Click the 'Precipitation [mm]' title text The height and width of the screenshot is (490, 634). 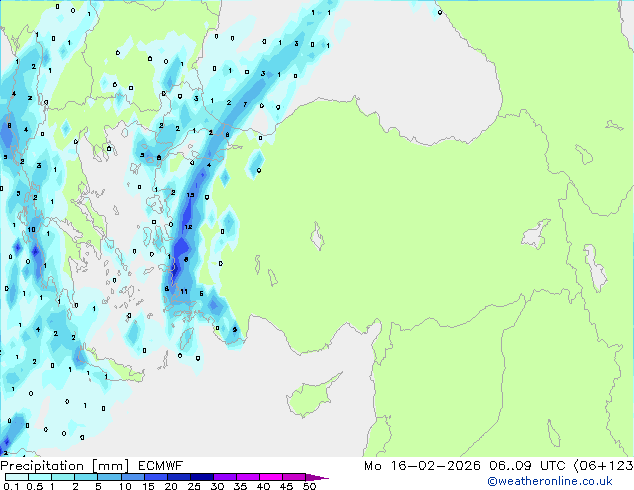tap(65, 466)
